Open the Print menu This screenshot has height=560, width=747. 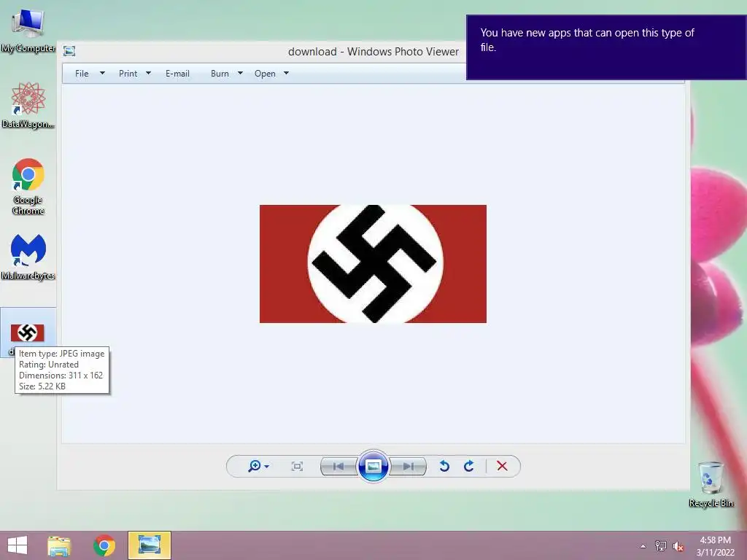[x=128, y=74]
